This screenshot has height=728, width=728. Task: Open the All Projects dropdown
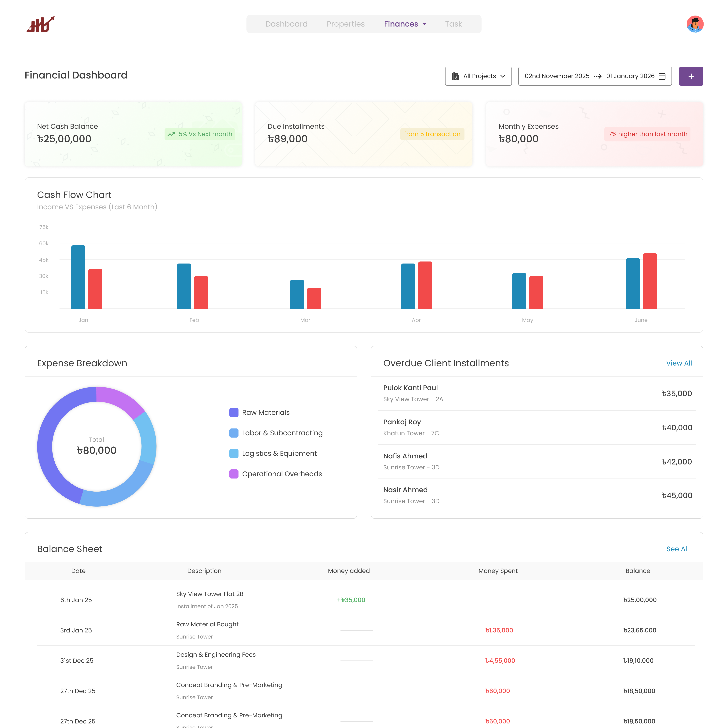(x=478, y=76)
